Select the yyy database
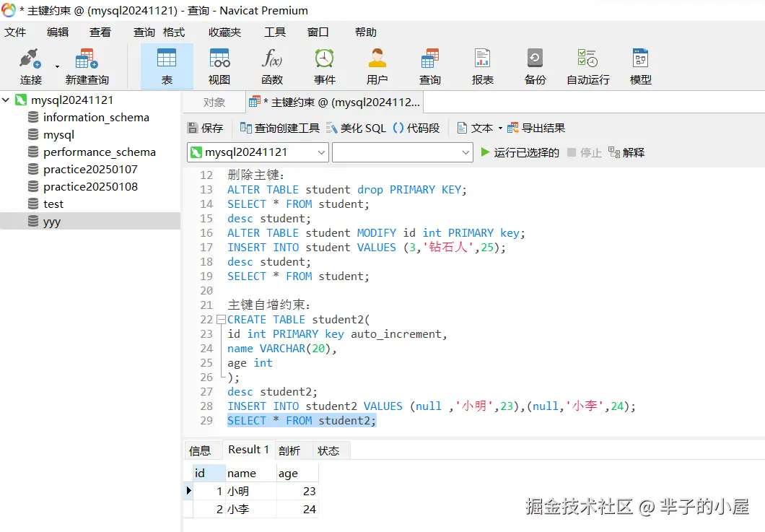 point(90,221)
